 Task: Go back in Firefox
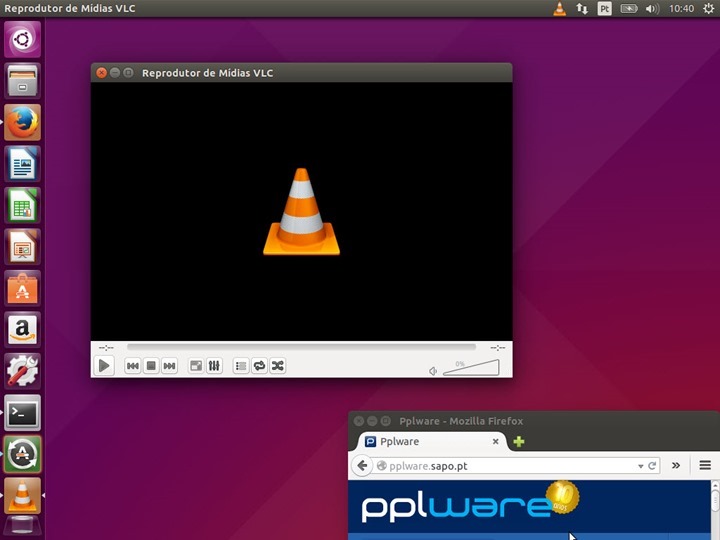(362, 466)
